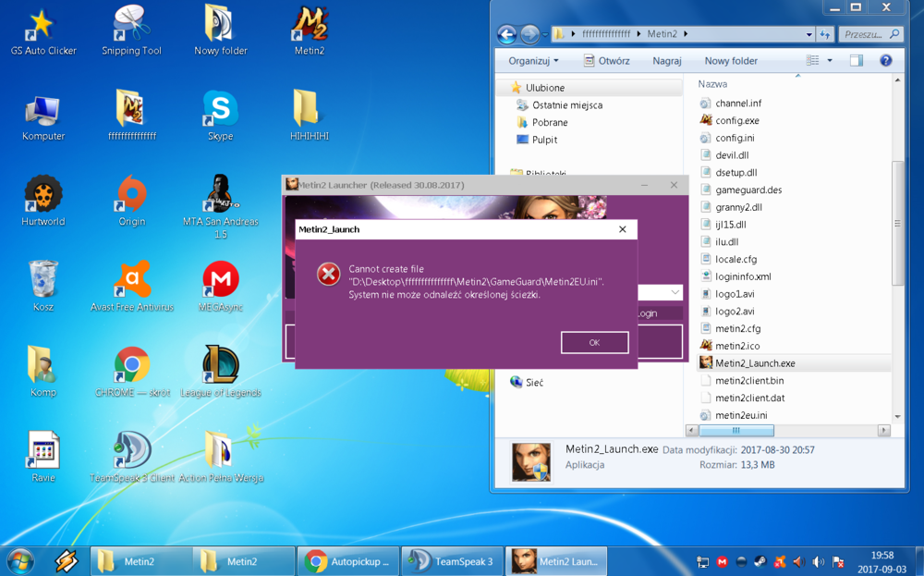Select Ulubione in navigation pane

tap(545, 88)
